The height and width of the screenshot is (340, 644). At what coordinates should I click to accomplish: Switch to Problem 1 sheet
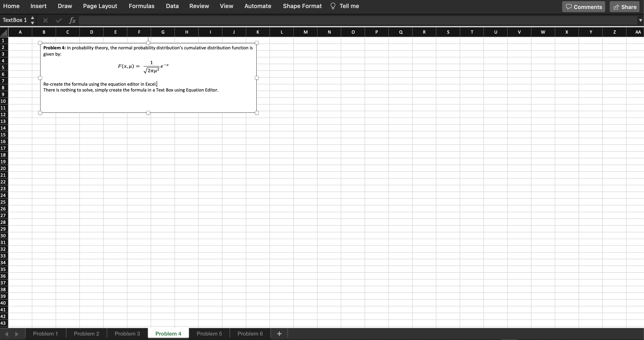[x=46, y=333]
